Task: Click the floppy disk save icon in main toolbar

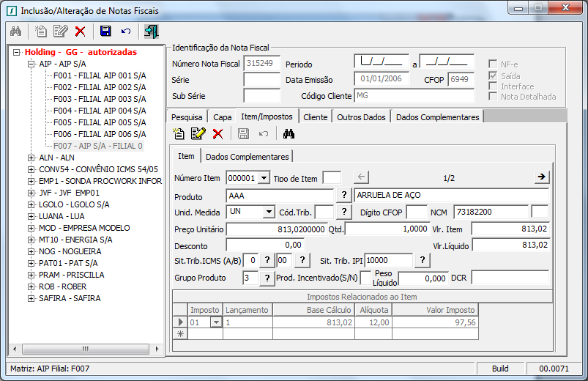Action: 105,31
